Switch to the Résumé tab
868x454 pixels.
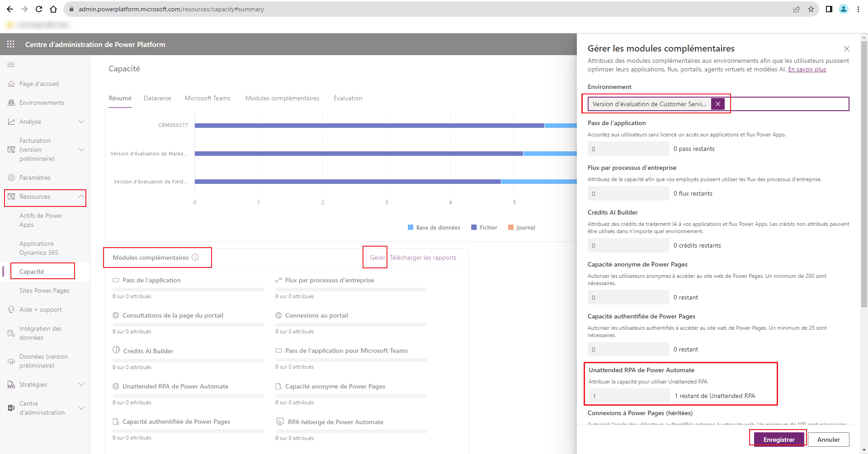point(120,98)
